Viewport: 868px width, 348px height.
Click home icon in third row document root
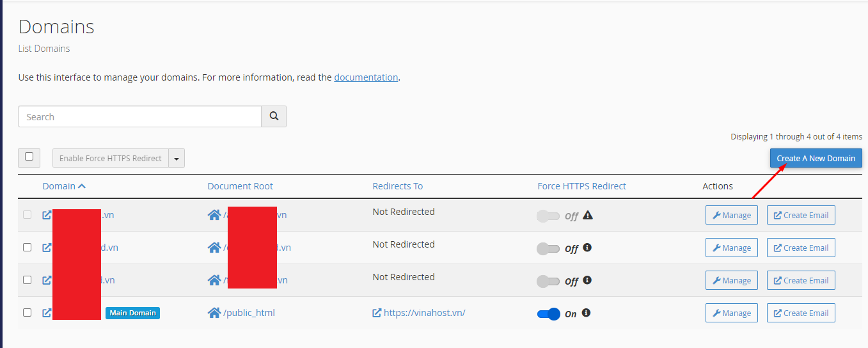[x=214, y=280]
